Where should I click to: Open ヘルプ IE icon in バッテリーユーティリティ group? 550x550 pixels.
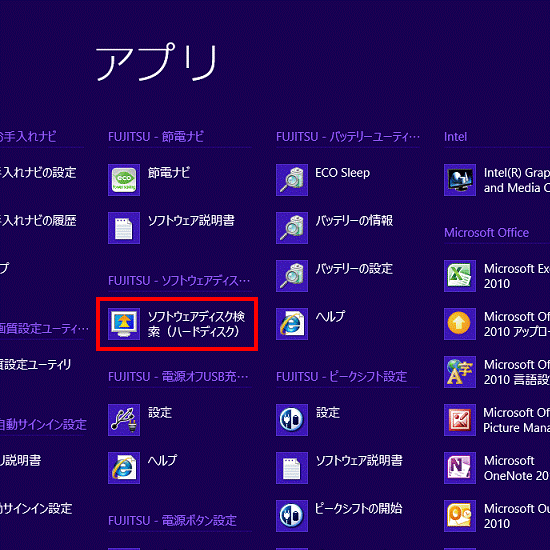[292, 324]
